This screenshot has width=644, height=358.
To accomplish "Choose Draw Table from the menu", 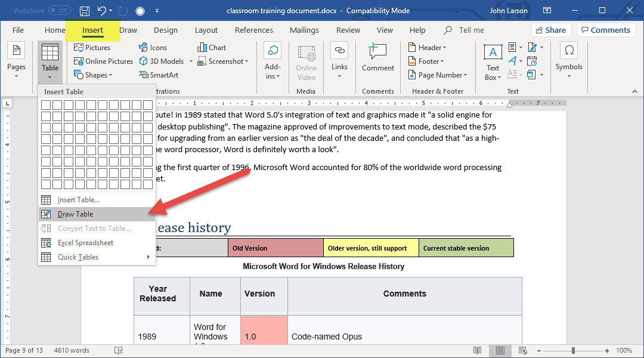I will pyautogui.click(x=76, y=214).
